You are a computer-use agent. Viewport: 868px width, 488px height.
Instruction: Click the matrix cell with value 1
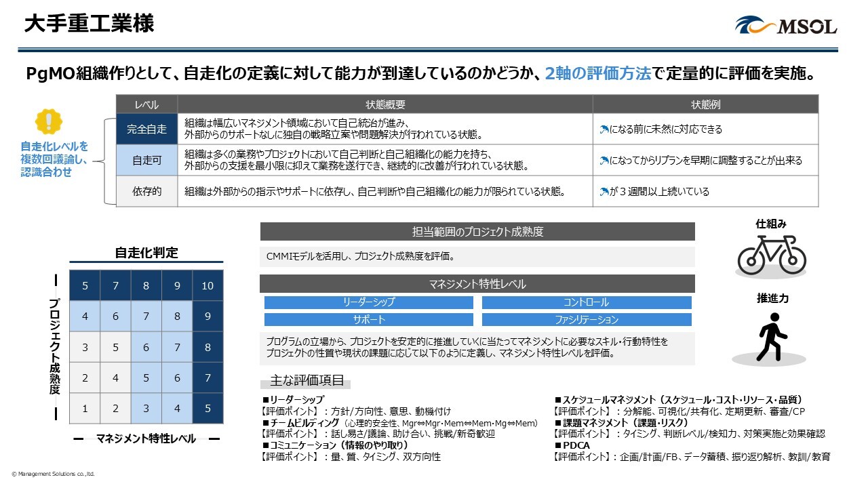[x=85, y=409]
